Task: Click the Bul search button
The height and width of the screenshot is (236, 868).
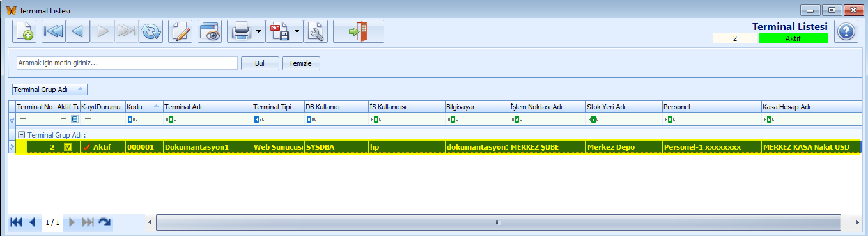Action: (260, 63)
